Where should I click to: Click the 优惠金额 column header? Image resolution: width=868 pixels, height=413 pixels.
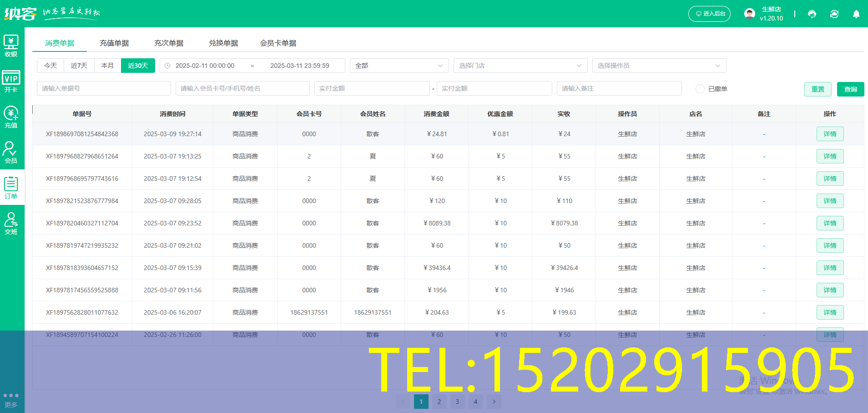click(500, 114)
